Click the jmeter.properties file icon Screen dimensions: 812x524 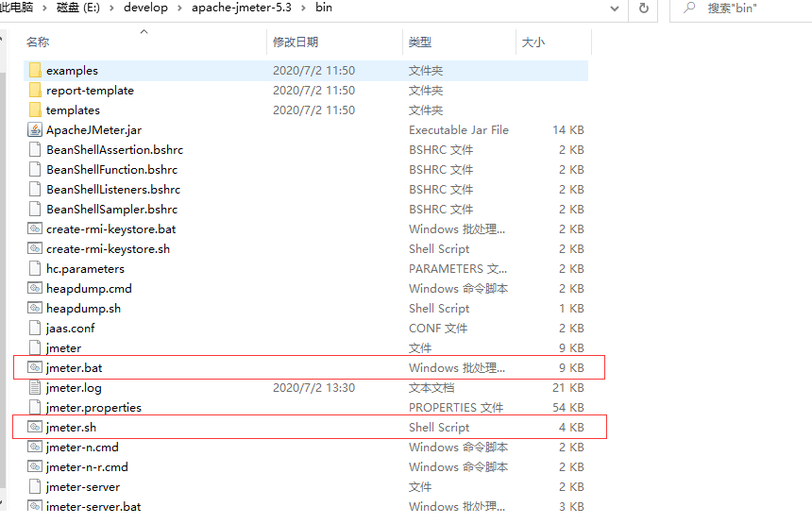pos(35,407)
